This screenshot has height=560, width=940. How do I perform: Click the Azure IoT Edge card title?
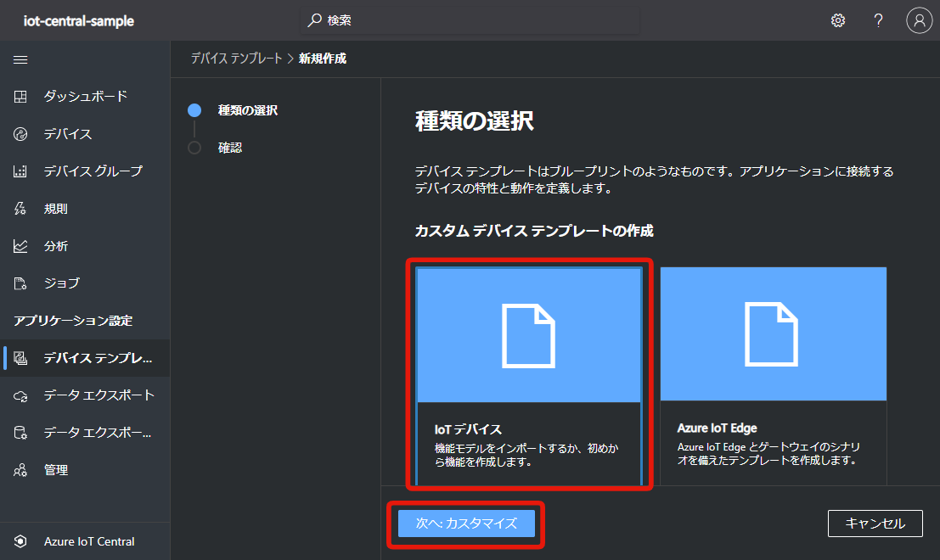(x=717, y=428)
